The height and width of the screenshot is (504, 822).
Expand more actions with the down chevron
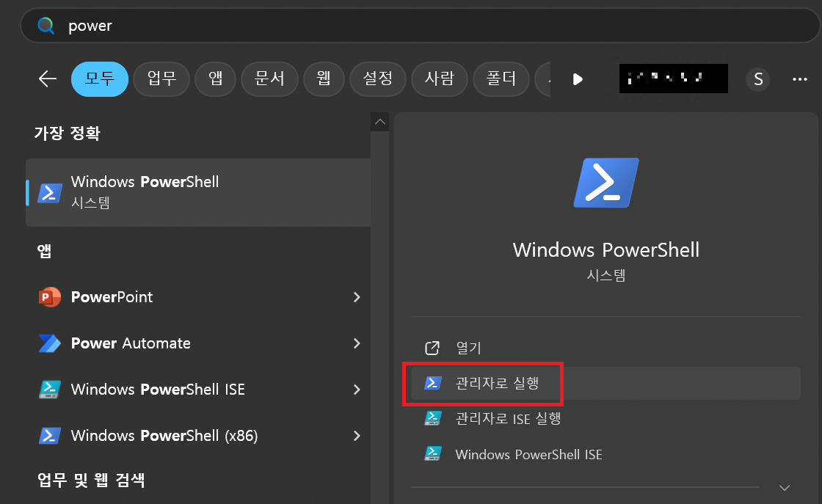[x=785, y=488]
